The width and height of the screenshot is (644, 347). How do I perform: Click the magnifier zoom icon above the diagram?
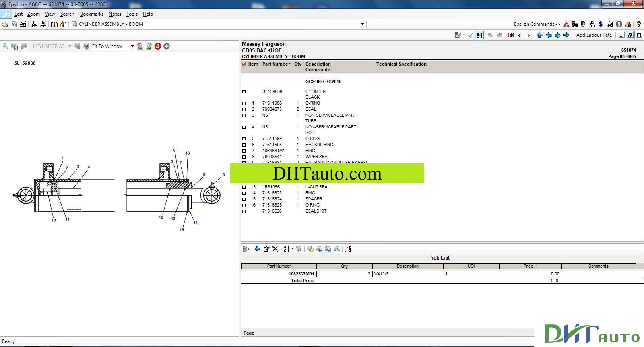pos(6,46)
